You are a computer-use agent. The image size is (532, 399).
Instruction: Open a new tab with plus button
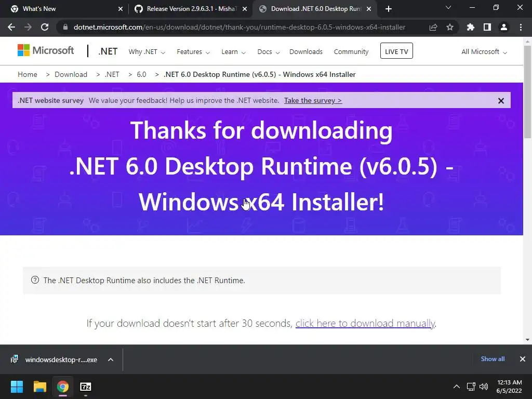tap(389, 9)
